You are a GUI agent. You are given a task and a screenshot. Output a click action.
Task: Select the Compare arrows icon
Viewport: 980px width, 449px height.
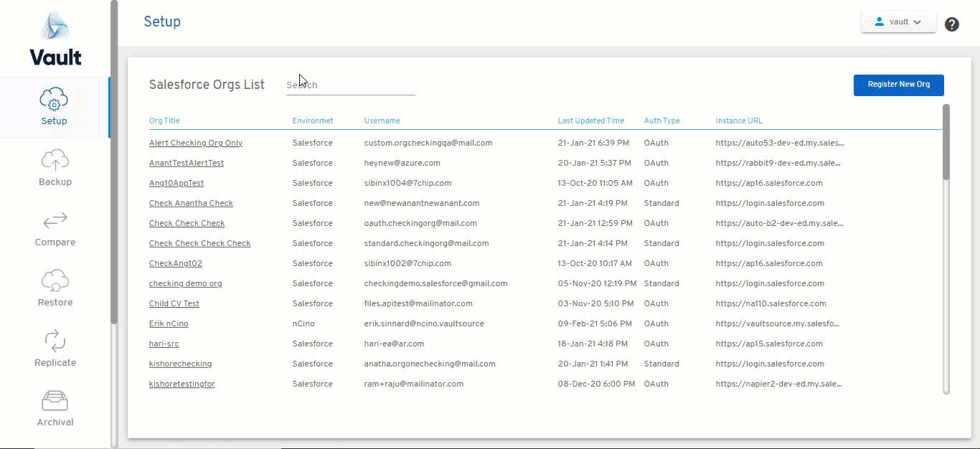(x=55, y=220)
